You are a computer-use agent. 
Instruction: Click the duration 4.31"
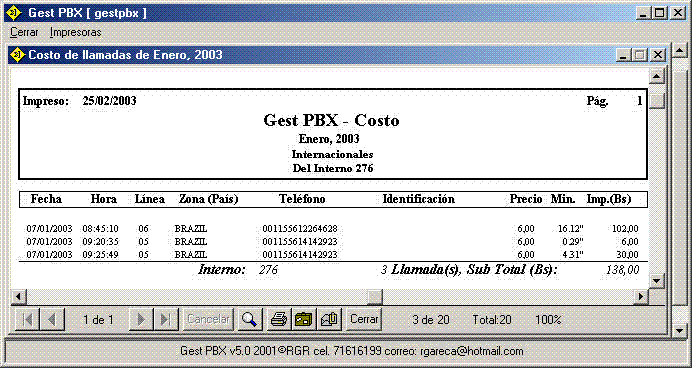(x=573, y=255)
